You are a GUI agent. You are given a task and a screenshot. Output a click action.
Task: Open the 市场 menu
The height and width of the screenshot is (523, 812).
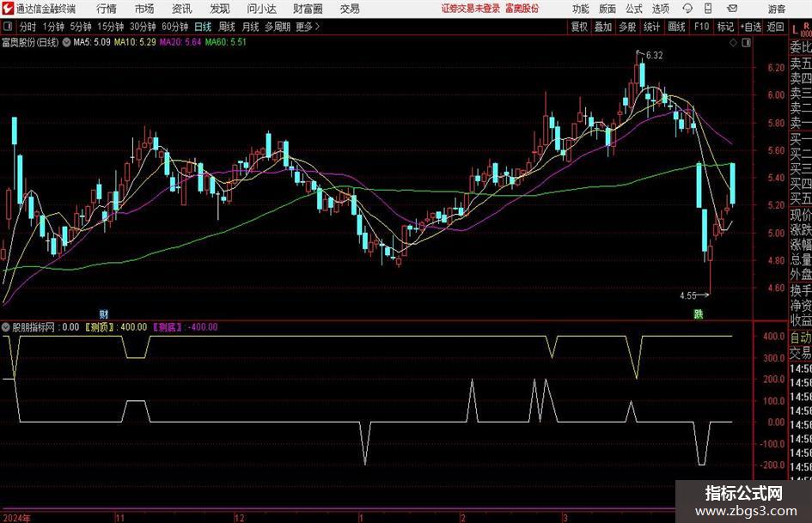pyautogui.click(x=144, y=9)
